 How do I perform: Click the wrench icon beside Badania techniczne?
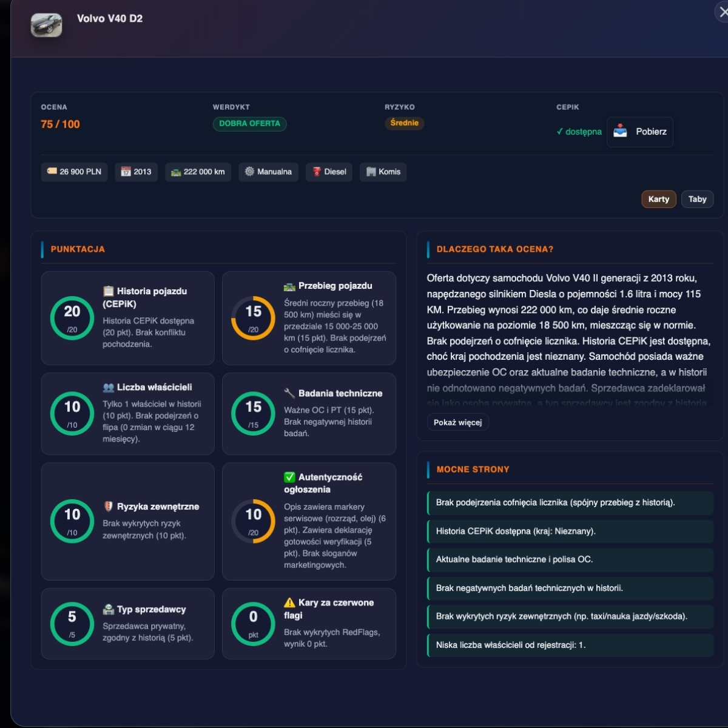pos(289,393)
